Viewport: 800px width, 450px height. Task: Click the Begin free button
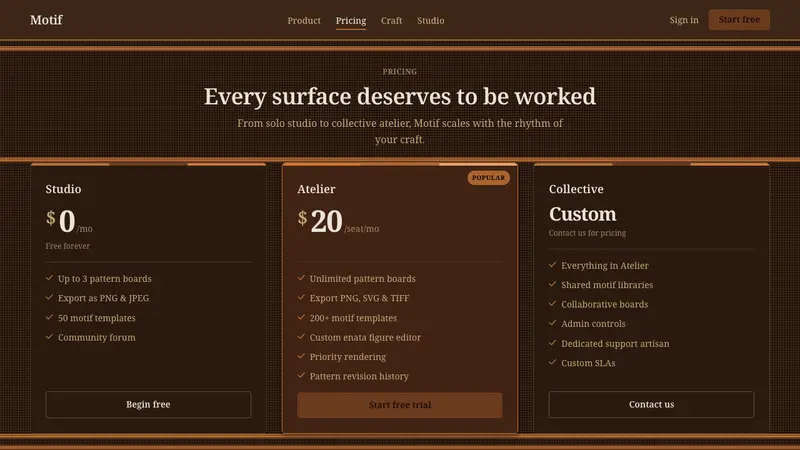tap(148, 404)
